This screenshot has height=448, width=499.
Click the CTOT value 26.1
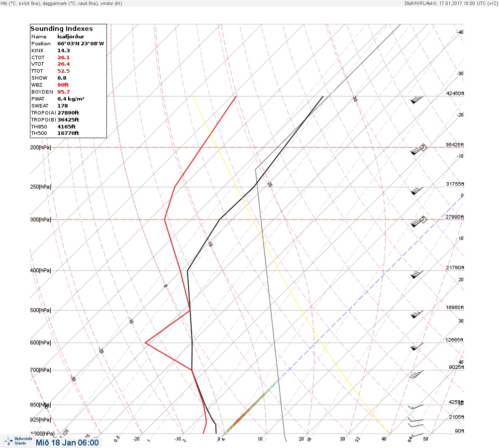[x=64, y=58]
